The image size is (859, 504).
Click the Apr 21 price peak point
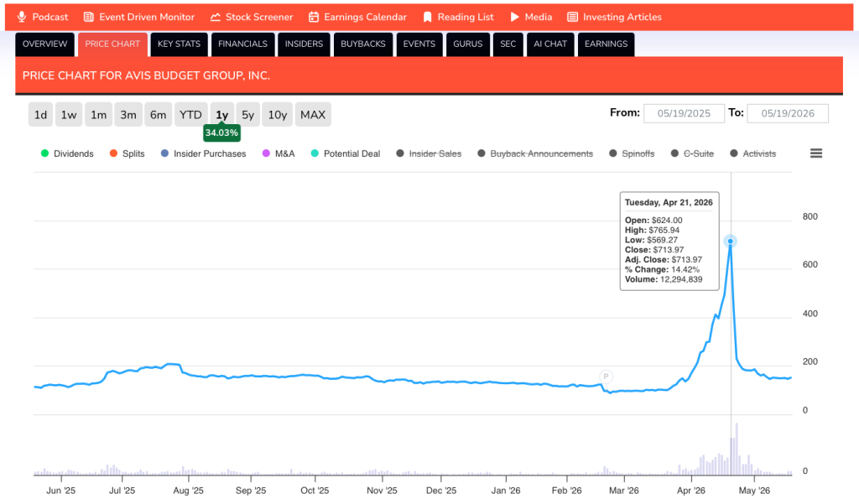[731, 241]
